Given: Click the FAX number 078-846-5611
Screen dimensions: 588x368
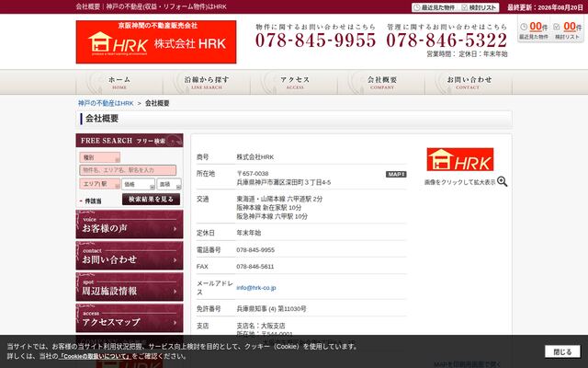Looking at the screenshot, I should click(x=255, y=267).
